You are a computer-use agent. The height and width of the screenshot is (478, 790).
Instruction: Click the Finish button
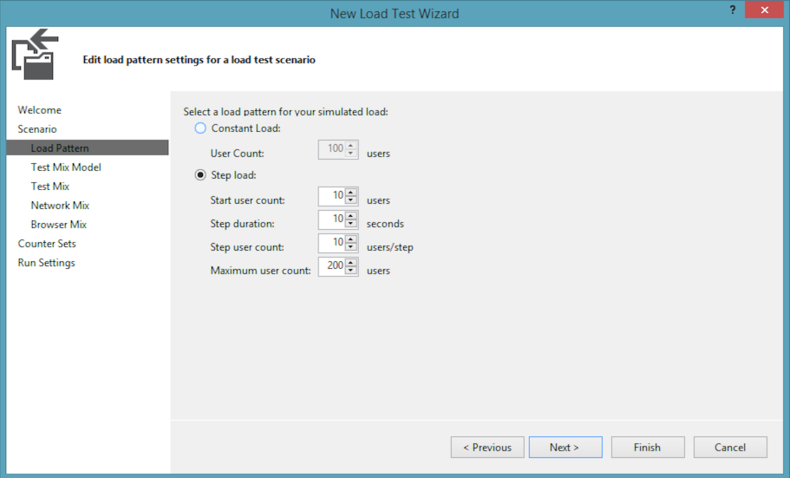click(x=647, y=447)
